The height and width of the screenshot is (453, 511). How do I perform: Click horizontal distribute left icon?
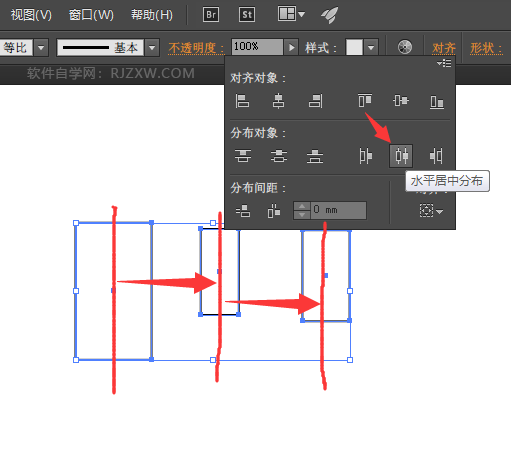(366, 156)
